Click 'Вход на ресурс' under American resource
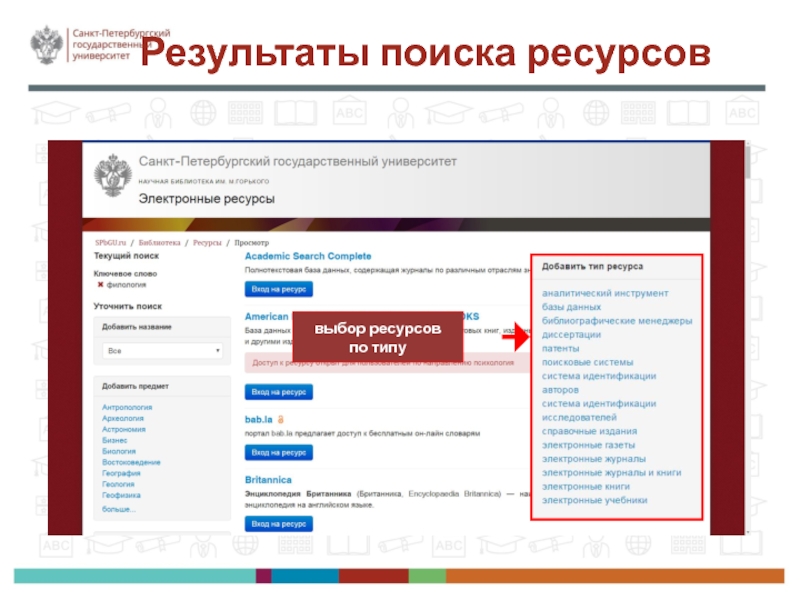The image size is (800, 600). pos(279,392)
